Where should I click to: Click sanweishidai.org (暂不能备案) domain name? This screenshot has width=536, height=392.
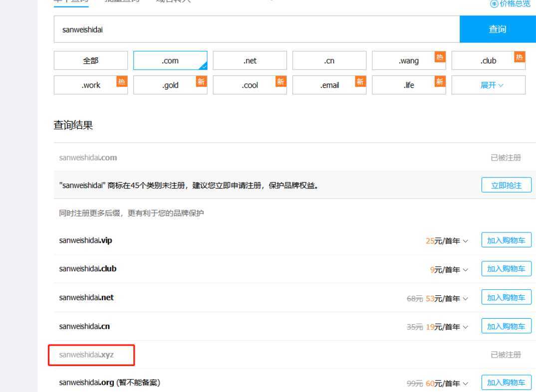[109, 383]
